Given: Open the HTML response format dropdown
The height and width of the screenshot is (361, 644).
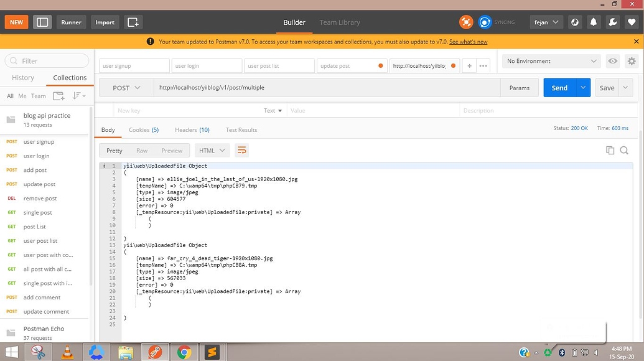Looking at the screenshot, I should tap(212, 150).
